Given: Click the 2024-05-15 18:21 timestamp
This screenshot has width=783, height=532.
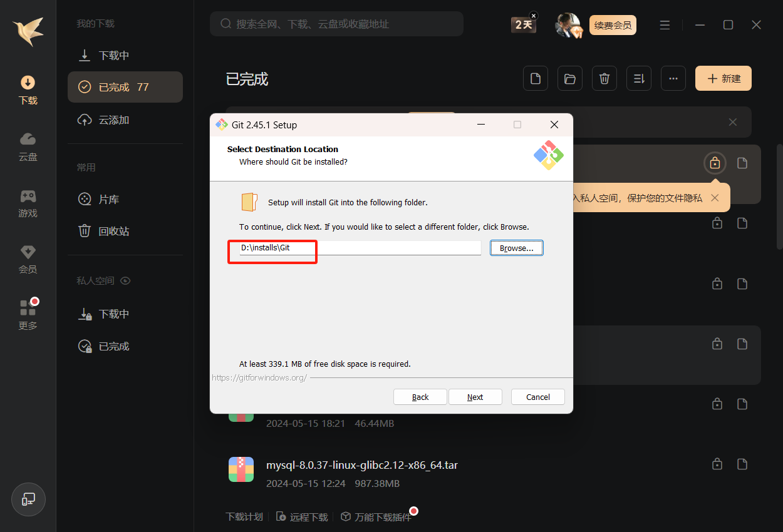Looking at the screenshot, I should [x=306, y=424].
